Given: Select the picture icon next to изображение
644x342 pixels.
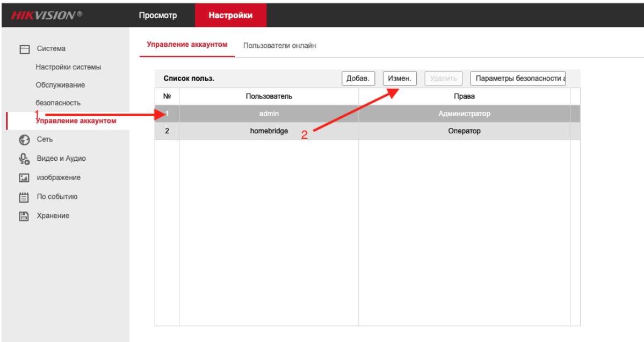Looking at the screenshot, I should [x=23, y=177].
